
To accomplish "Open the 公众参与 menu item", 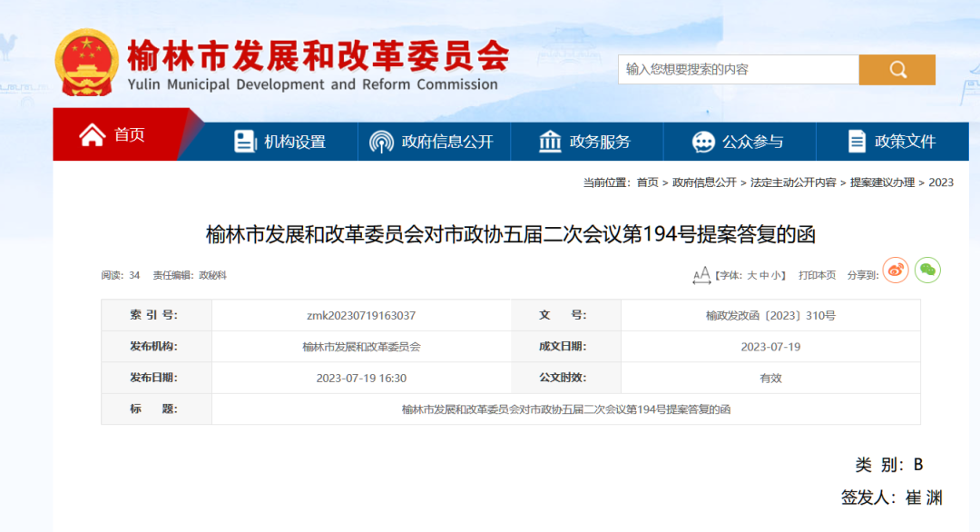I will point(740,142).
